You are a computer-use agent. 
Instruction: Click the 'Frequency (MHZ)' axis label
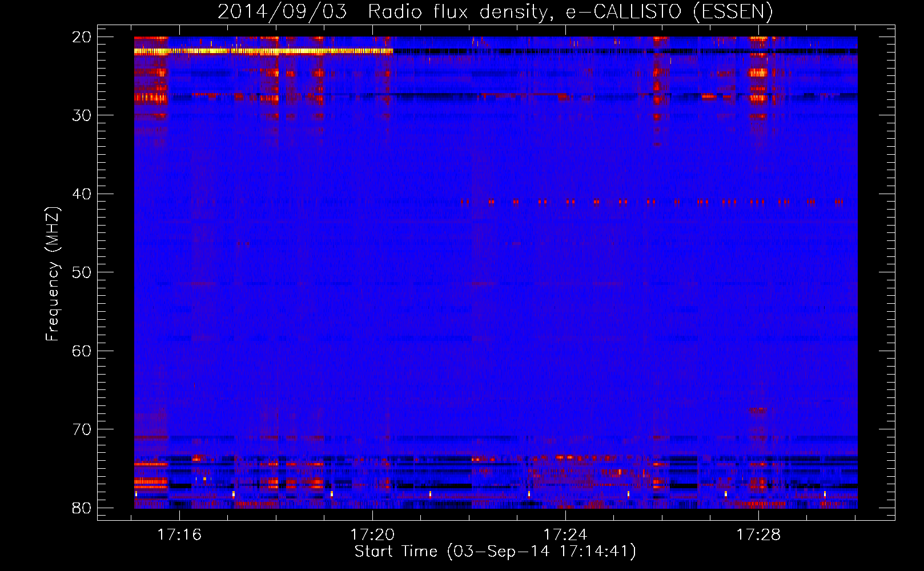[53, 274]
